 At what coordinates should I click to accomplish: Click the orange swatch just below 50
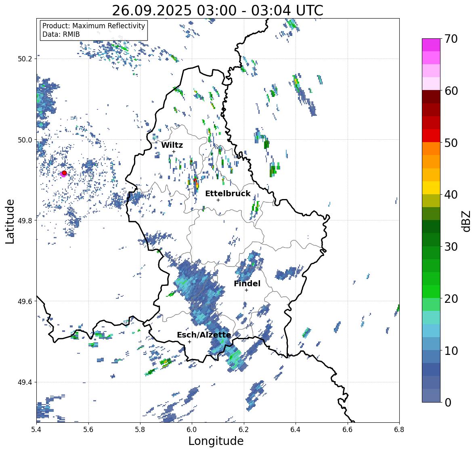[x=431, y=149]
